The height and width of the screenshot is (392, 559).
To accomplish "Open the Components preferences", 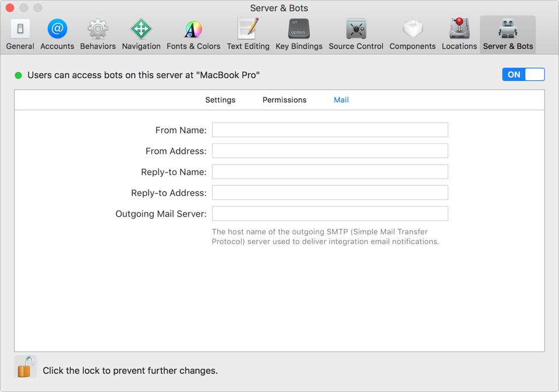I will coord(412,33).
